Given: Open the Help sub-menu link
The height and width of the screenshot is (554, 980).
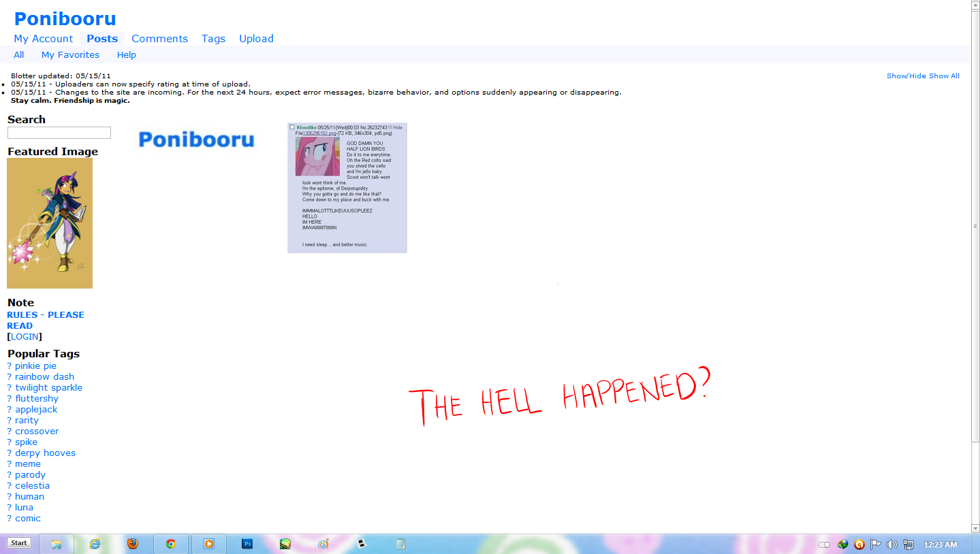Looking at the screenshot, I should (126, 55).
